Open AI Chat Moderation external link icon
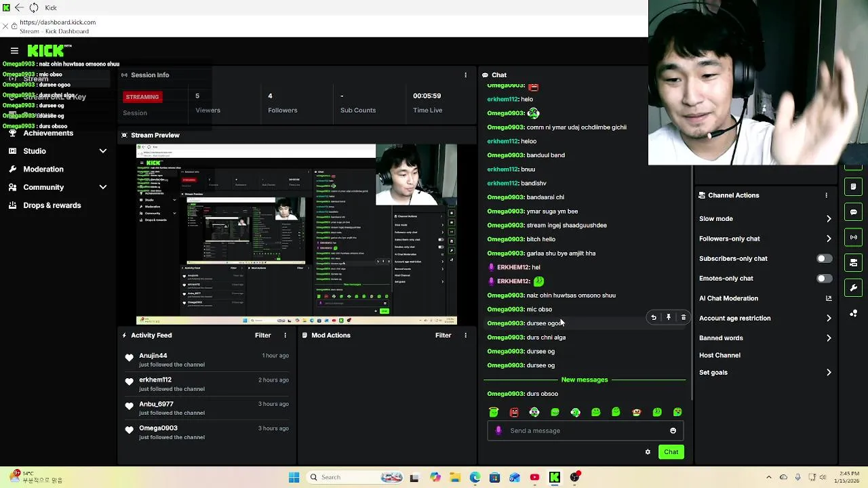 click(829, 298)
